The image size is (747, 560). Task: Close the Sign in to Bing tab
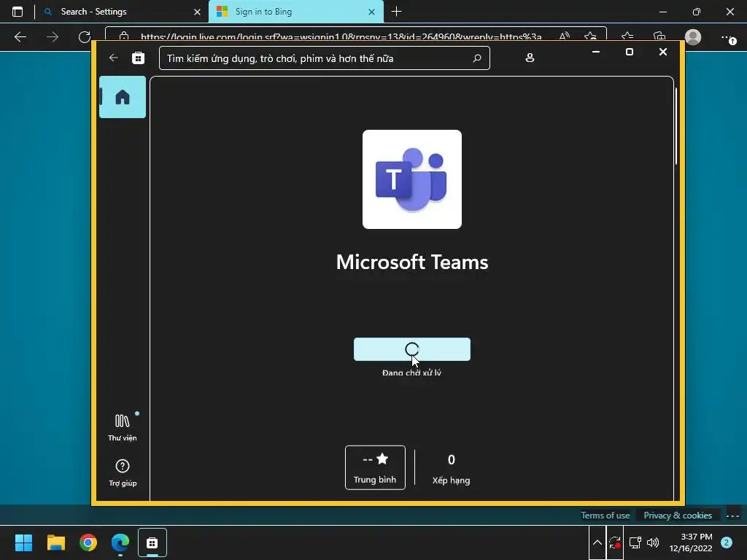[371, 12]
